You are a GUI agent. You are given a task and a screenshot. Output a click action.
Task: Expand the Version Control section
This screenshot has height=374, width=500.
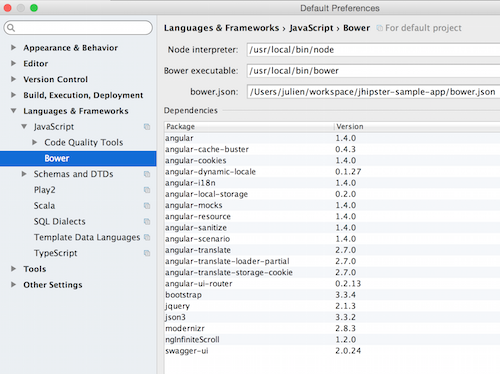13,79
